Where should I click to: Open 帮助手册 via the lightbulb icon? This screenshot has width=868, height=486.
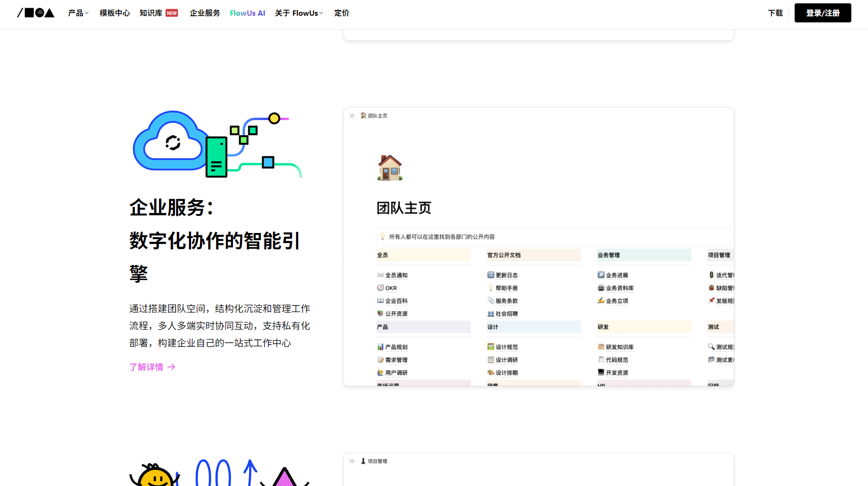490,288
